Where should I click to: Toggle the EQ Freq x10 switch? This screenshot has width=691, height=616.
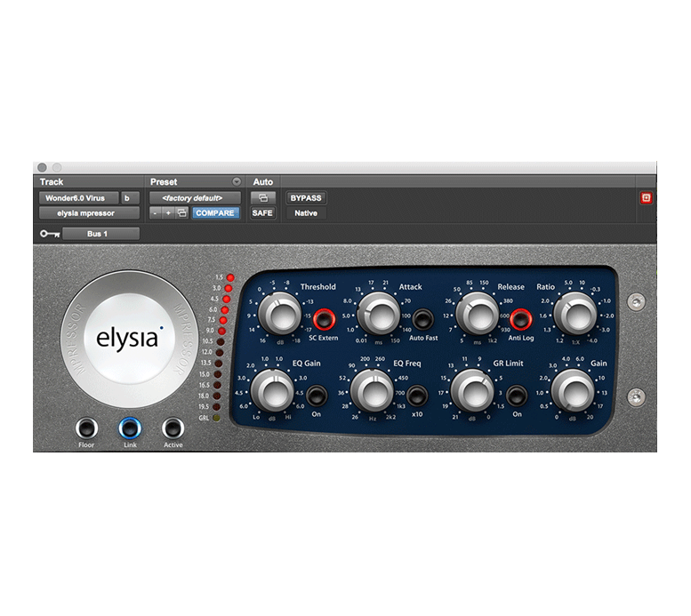(417, 396)
